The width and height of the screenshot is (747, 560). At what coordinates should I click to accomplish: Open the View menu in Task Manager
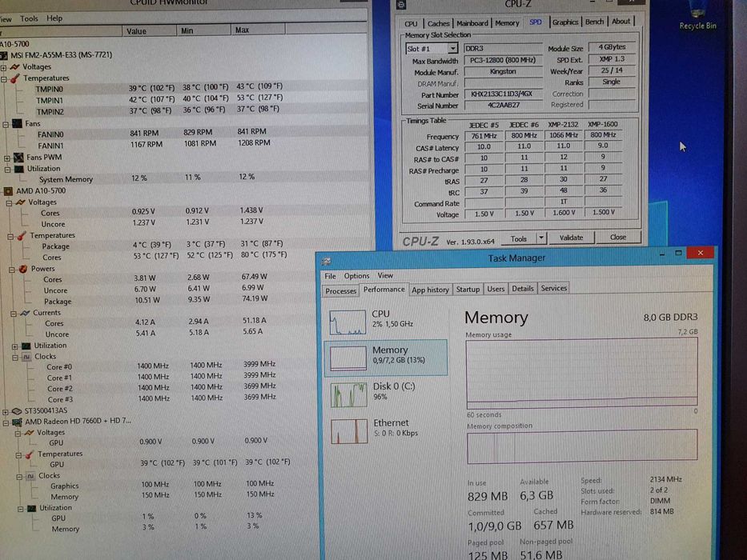385,275
